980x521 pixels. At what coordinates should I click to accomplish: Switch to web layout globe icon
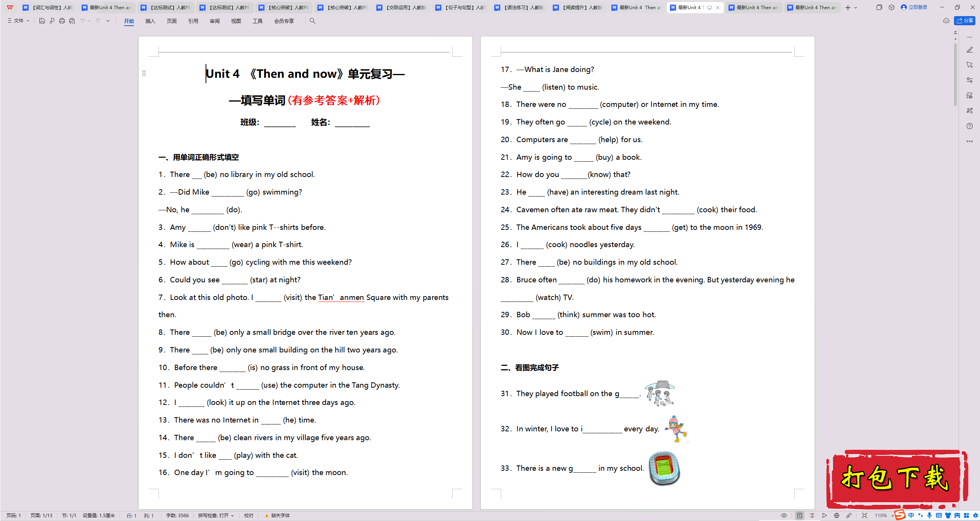[x=836, y=516]
